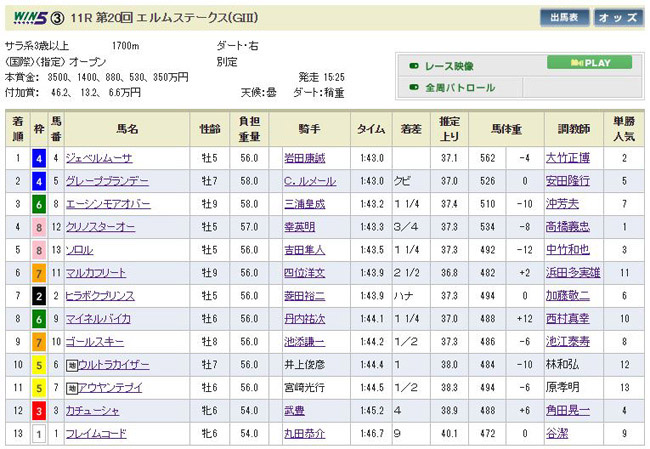The image size is (650, 449).
Task: Click the white frame 1 box for フレイムコード
Action: point(38,434)
